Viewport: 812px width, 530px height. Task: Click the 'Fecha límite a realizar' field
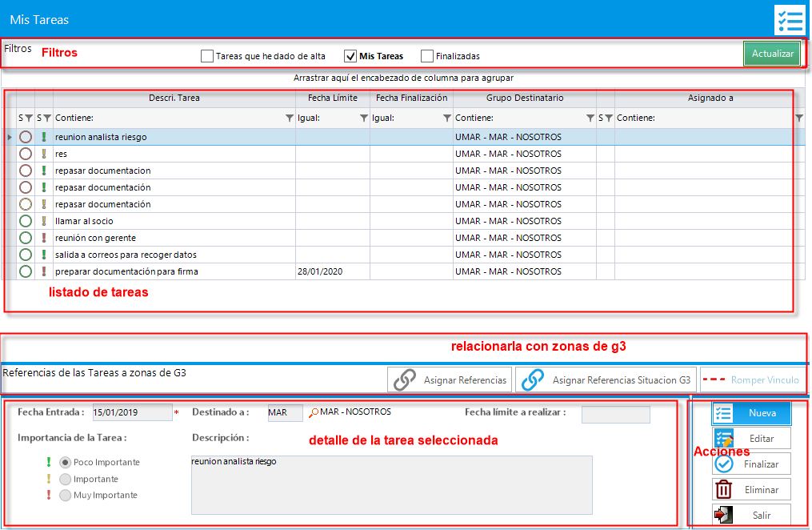pyautogui.click(x=616, y=415)
